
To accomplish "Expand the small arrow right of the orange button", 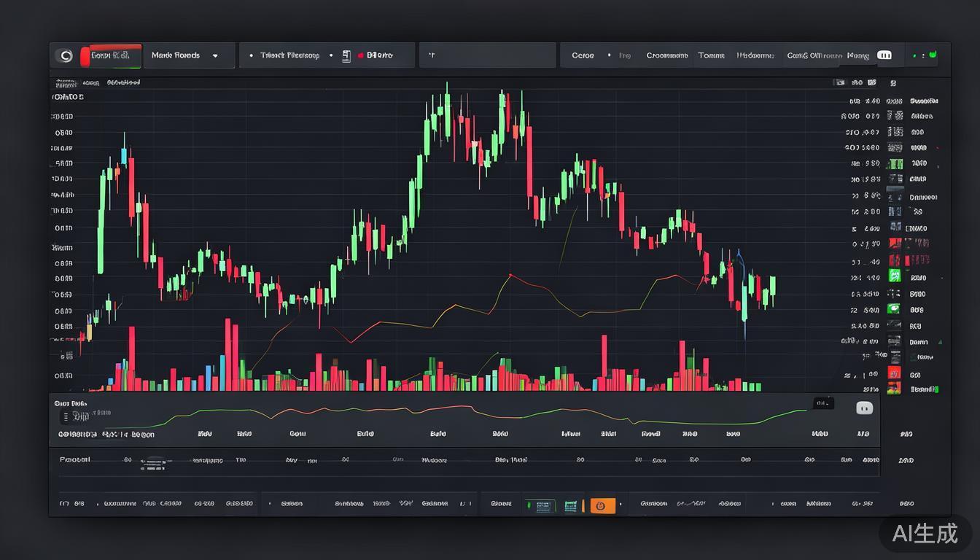I will click(x=621, y=504).
